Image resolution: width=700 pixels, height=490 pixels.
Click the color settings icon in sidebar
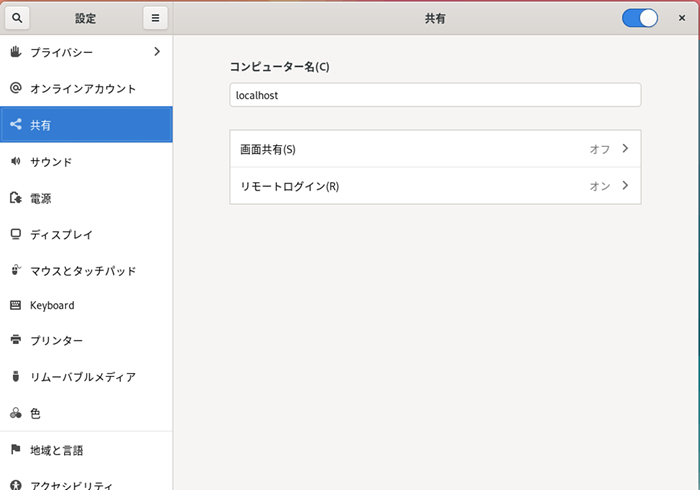tap(15, 413)
